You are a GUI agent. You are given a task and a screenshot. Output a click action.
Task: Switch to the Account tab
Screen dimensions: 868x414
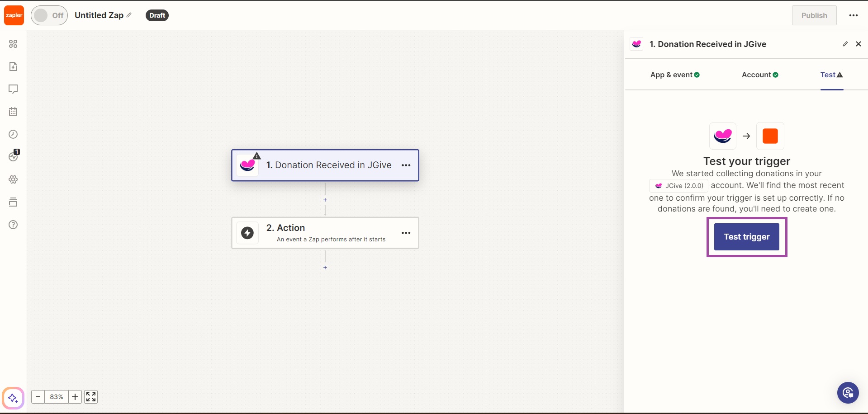[x=760, y=75]
